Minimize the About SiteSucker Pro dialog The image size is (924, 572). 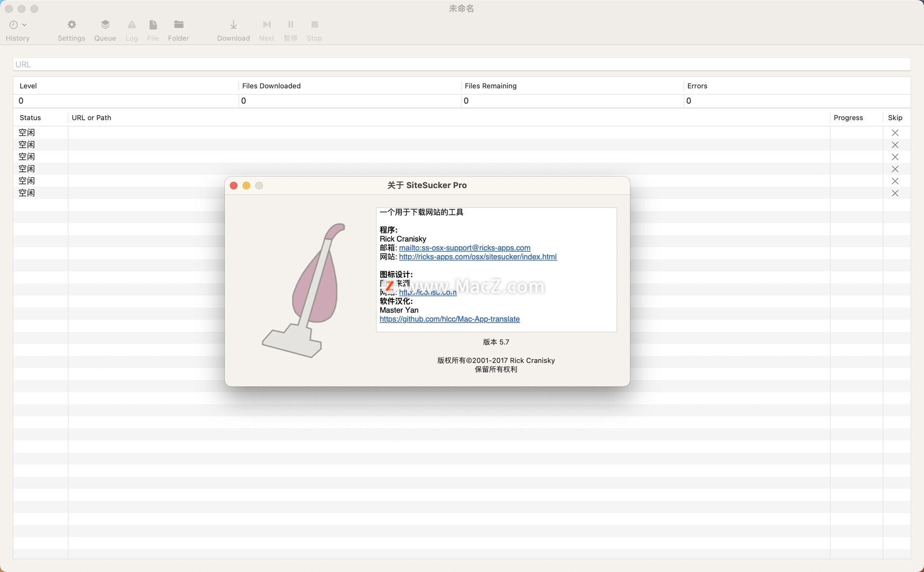[246, 186]
